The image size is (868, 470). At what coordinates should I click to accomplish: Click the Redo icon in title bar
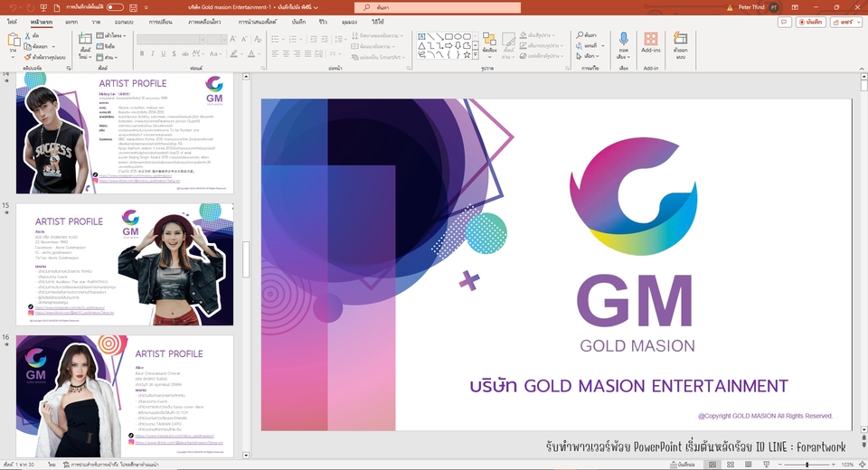tap(30, 7)
